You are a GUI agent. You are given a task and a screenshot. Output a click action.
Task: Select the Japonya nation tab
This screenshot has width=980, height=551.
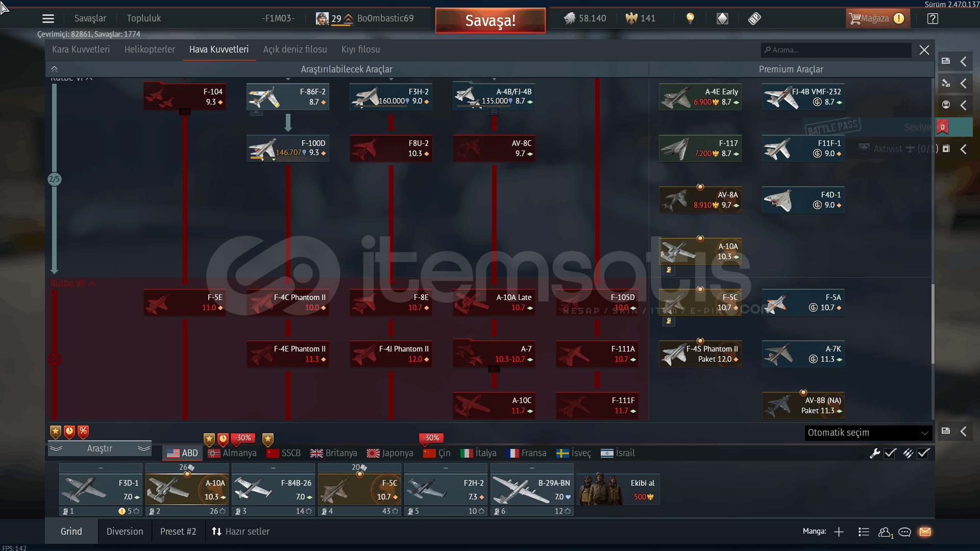click(390, 453)
